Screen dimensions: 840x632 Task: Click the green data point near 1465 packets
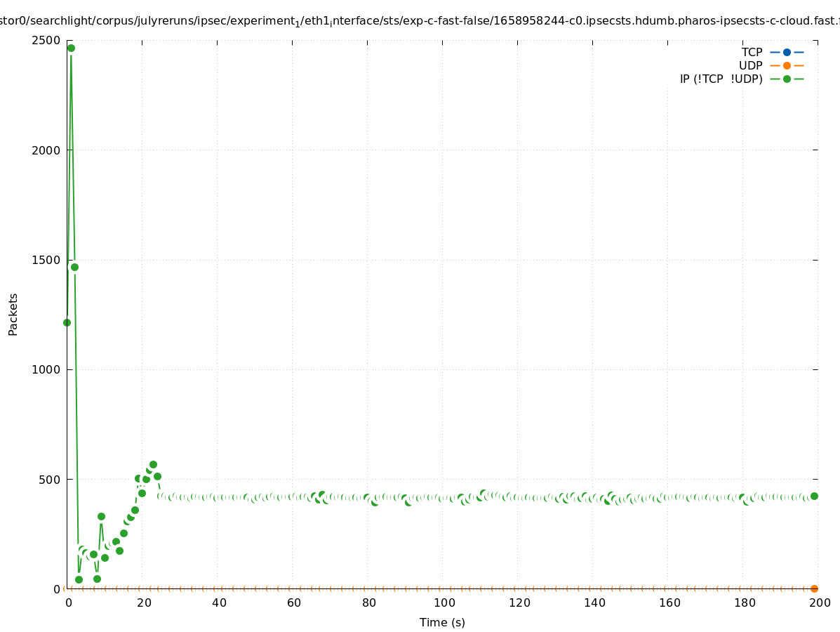click(x=74, y=267)
